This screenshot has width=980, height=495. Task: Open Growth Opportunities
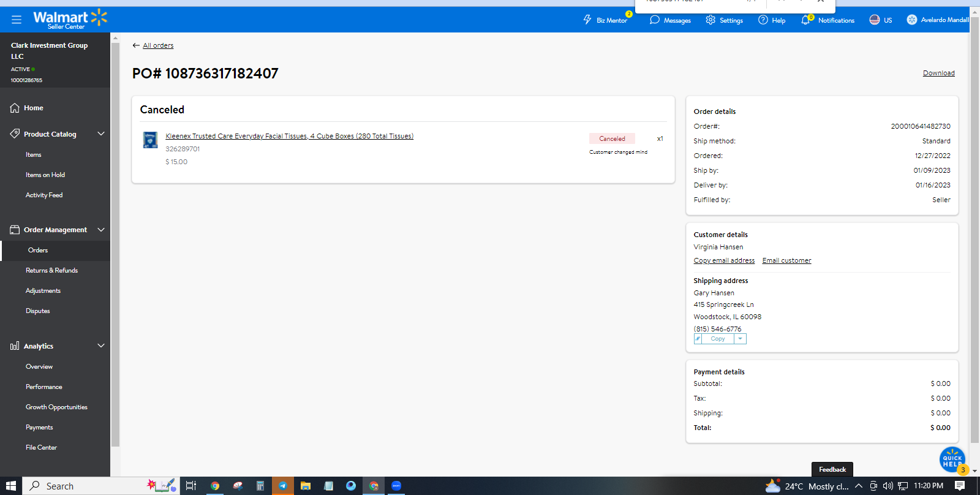[56, 407]
